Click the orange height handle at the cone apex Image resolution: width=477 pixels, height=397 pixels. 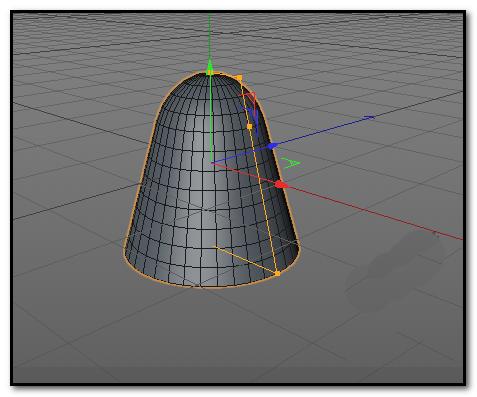tap(210, 73)
